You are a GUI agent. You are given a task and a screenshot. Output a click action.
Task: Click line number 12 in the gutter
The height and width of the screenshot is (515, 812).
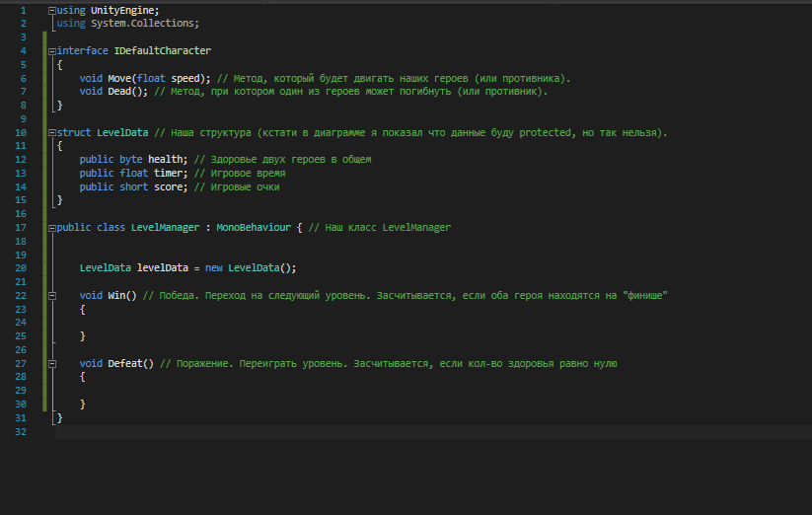click(x=23, y=159)
